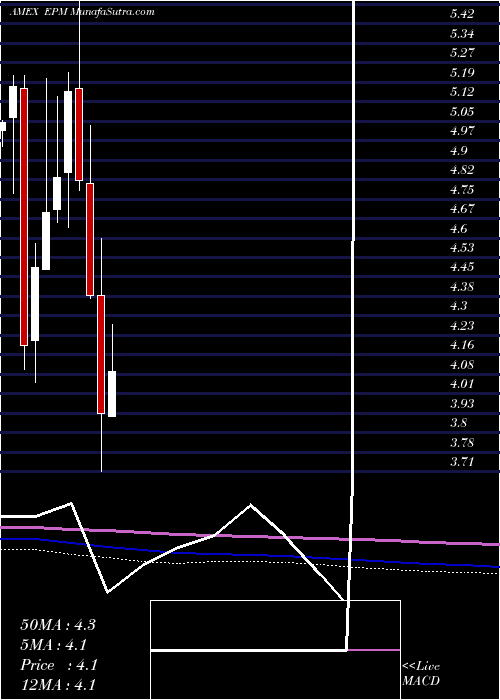Click the 4.53 price axis label
Image resolution: width=500 pixels, height=700 pixels.
coord(462,247)
